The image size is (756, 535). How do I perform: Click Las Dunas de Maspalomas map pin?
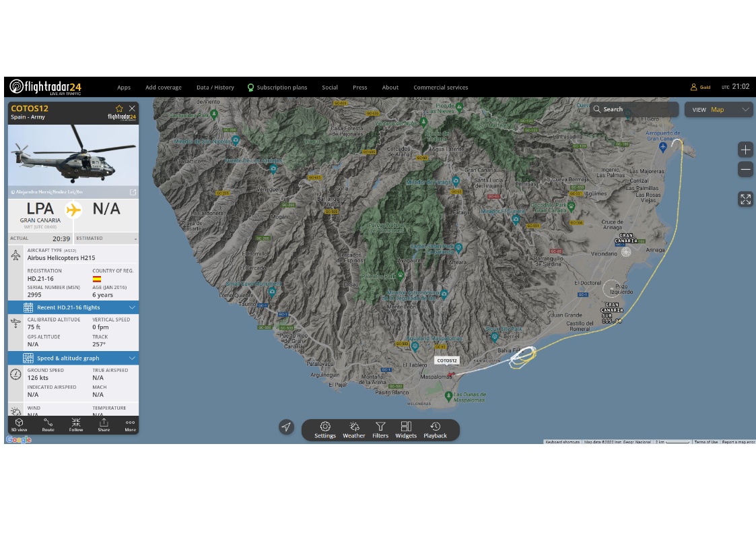[449, 397]
